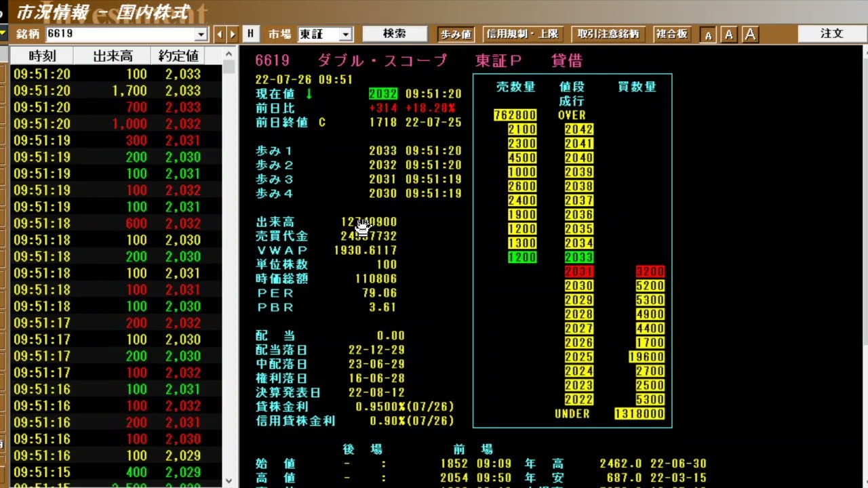Click the 出来高 column header
Viewport: 868px width, 488px height.
113,56
